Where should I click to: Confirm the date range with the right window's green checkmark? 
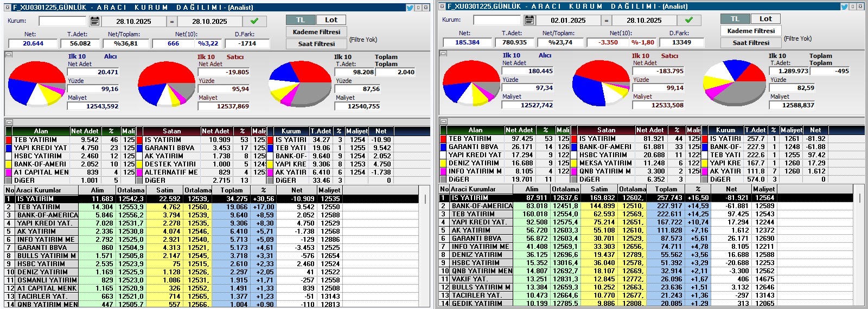[x=689, y=20]
